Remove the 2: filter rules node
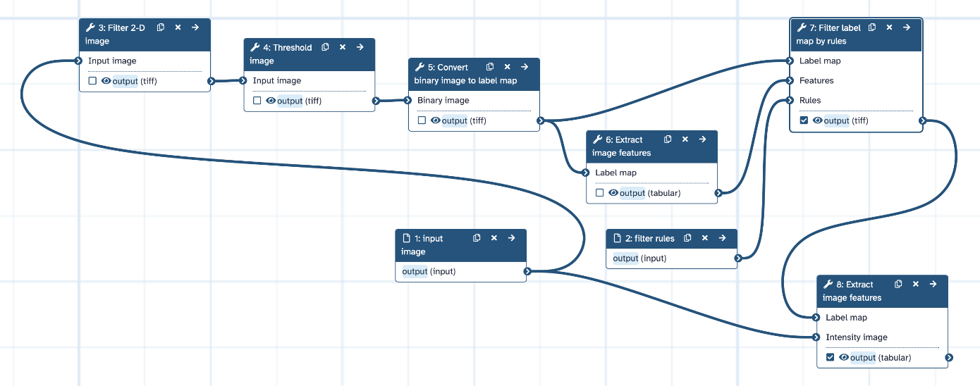 pos(705,238)
